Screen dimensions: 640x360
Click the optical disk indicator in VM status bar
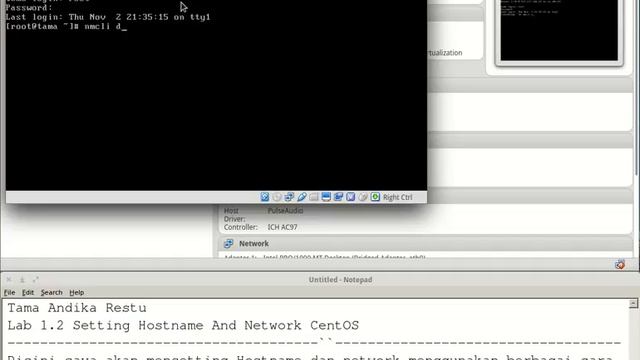(277, 197)
